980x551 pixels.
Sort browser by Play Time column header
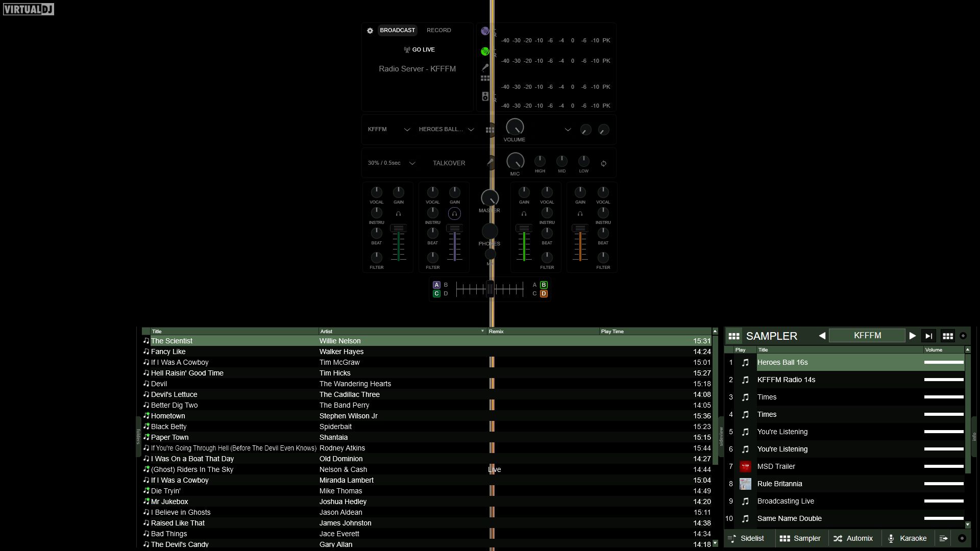655,332
